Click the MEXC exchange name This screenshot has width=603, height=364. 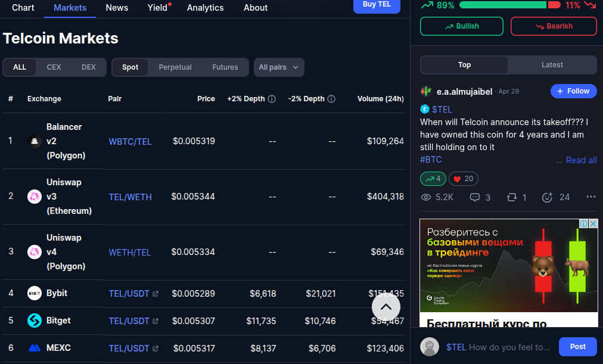58,348
